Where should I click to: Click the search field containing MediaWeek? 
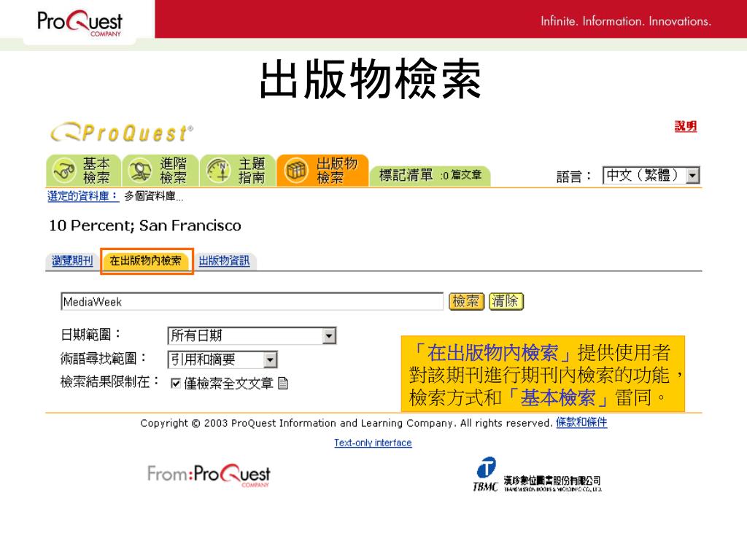click(x=252, y=301)
